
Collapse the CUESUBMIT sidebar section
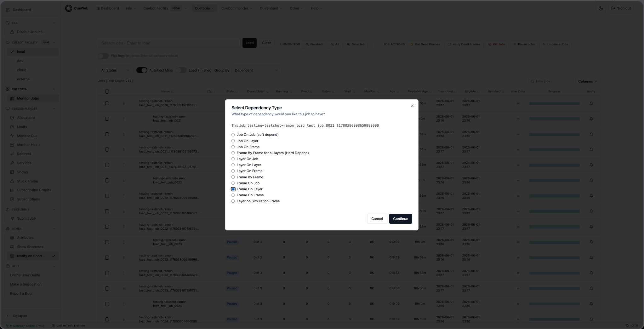click(x=54, y=210)
